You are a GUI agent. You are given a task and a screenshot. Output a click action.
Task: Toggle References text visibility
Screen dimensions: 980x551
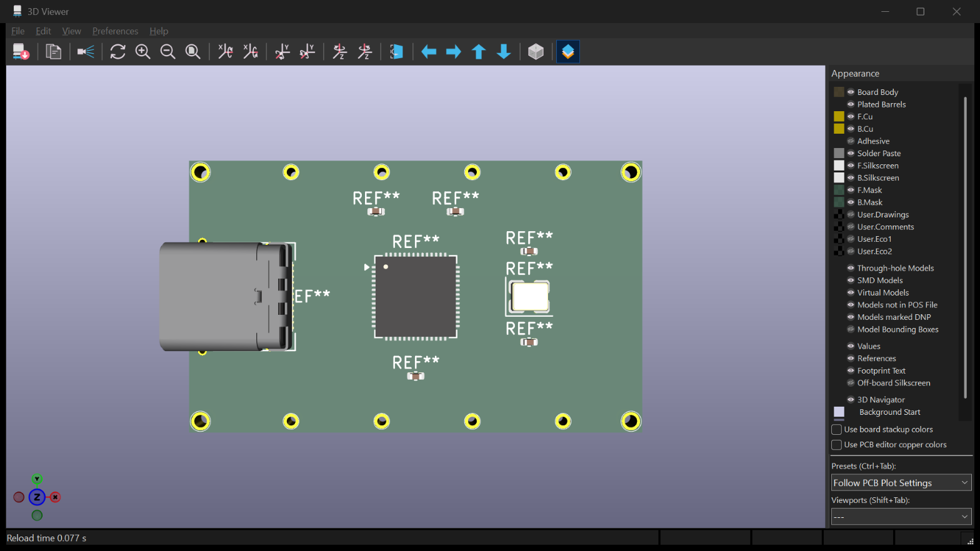(851, 359)
